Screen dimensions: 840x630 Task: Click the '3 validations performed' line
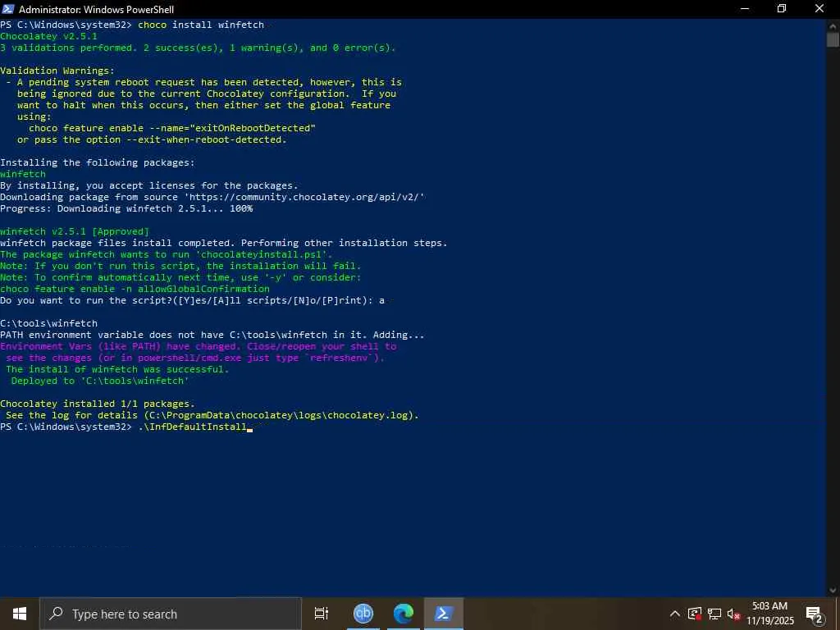pos(199,48)
